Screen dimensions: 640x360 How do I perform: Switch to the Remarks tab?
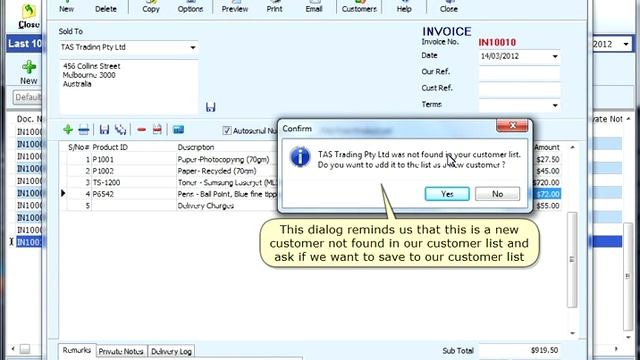pos(77,351)
